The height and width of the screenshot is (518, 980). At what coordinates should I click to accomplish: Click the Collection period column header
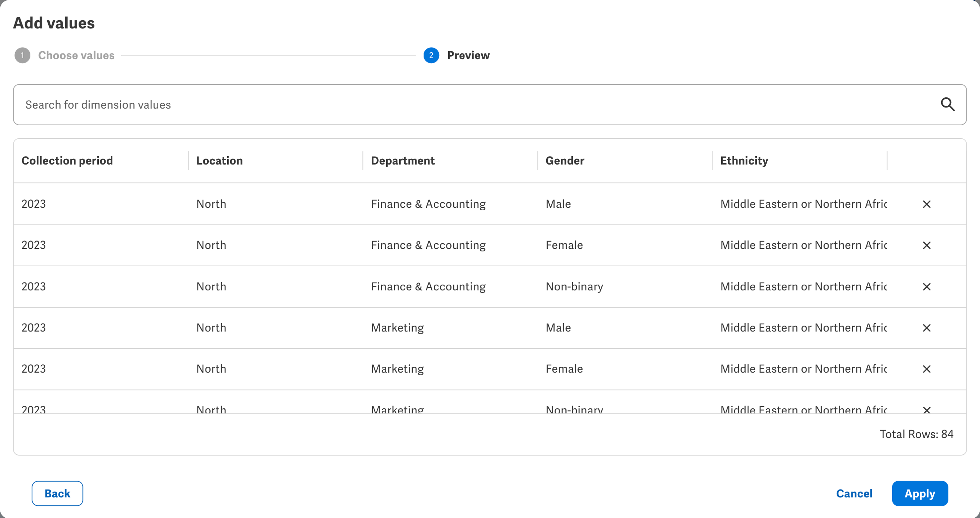tap(67, 161)
